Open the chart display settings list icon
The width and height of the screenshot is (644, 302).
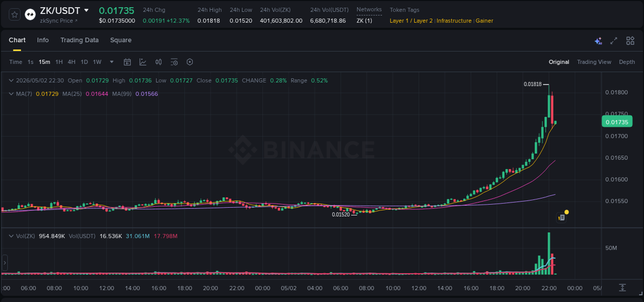click(174, 62)
